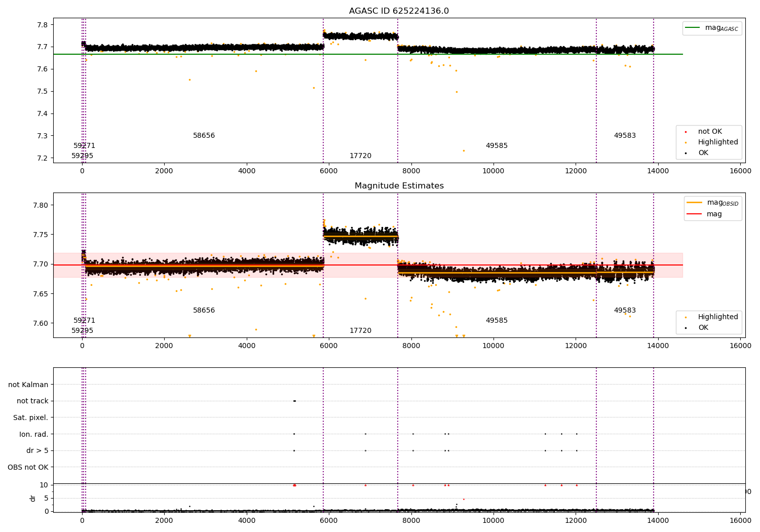Click the 7.8 y-axis tick in top plot
760x532 pixels.
[43, 25]
